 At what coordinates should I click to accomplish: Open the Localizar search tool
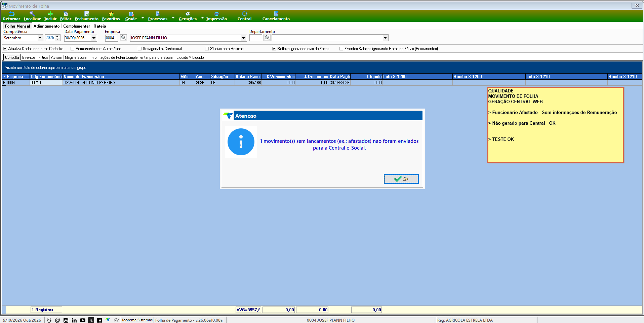pyautogui.click(x=32, y=16)
